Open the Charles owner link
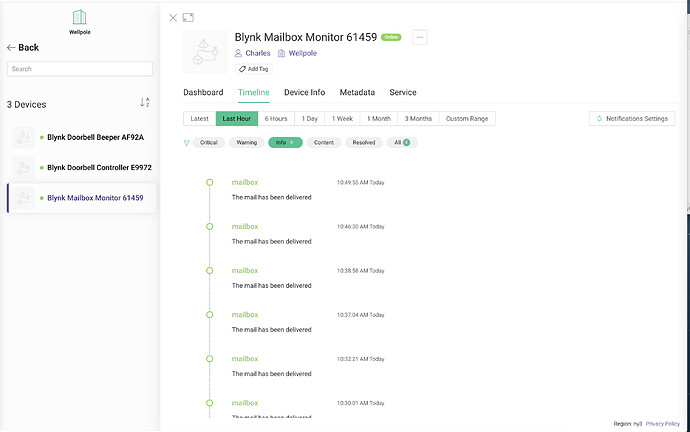The height and width of the screenshot is (432, 690). [258, 53]
